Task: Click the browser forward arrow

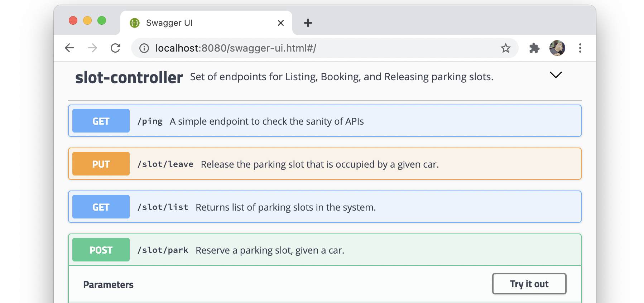Action: pyautogui.click(x=92, y=48)
